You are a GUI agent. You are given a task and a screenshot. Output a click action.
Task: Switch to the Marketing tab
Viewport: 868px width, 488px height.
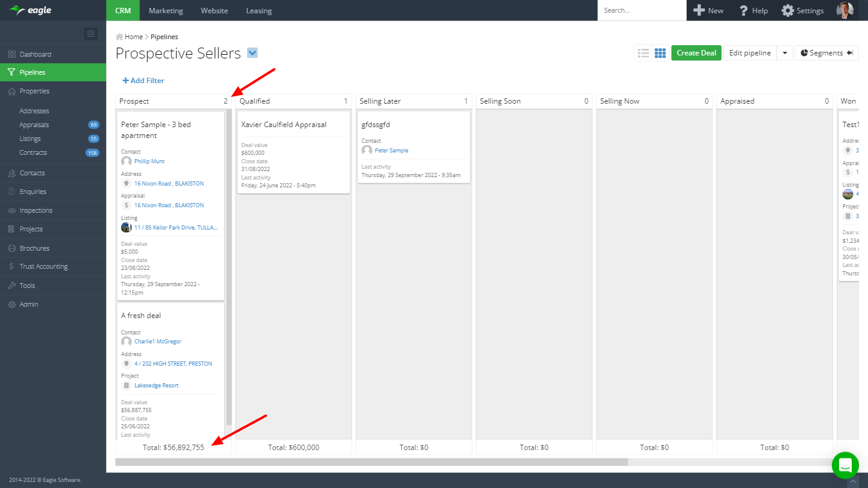(x=166, y=10)
